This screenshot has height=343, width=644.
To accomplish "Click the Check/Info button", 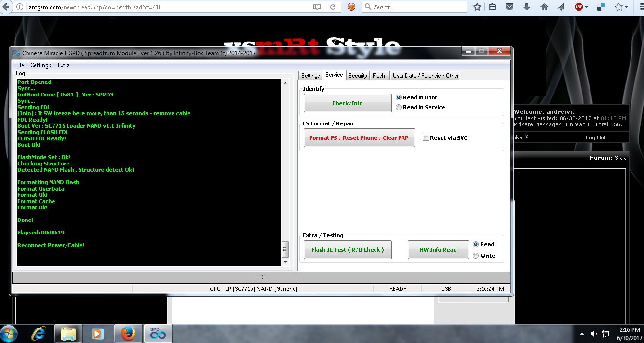I will click(348, 103).
